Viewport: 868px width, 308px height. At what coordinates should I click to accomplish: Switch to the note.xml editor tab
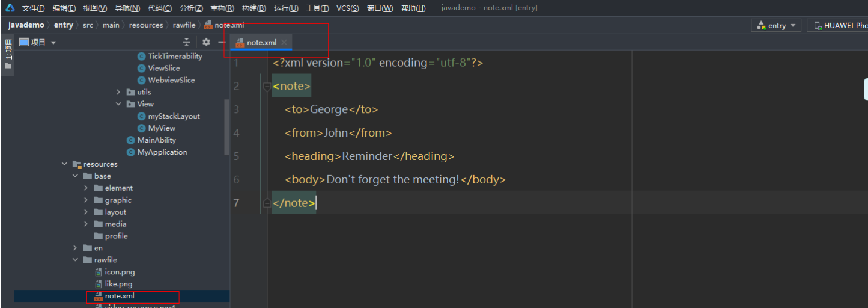pos(261,42)
